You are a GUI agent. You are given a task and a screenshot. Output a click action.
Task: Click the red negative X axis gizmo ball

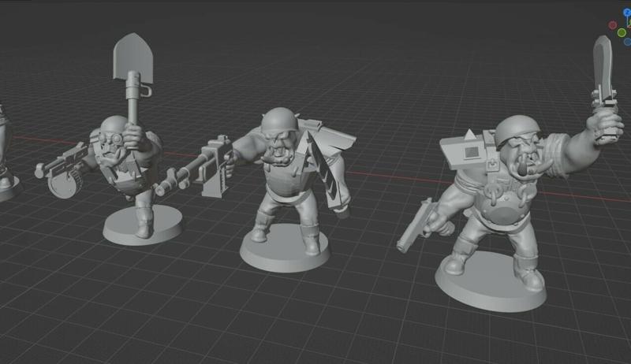tap(613, 25)
